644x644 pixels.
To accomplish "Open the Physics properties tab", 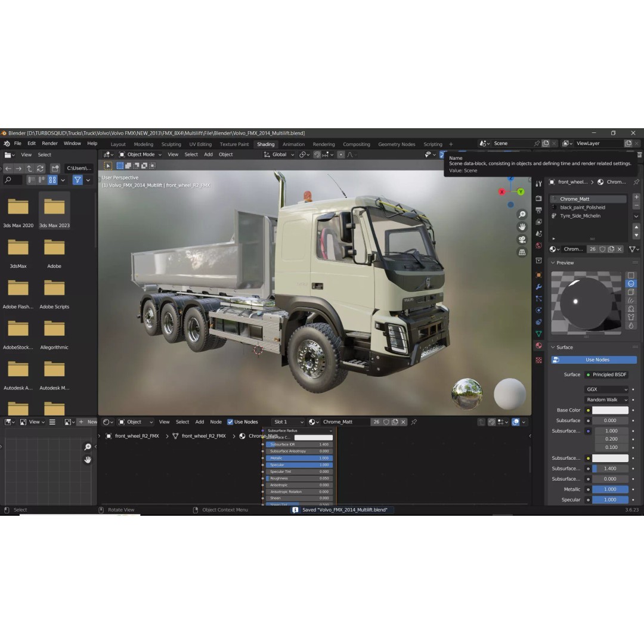I will point(538,310).
